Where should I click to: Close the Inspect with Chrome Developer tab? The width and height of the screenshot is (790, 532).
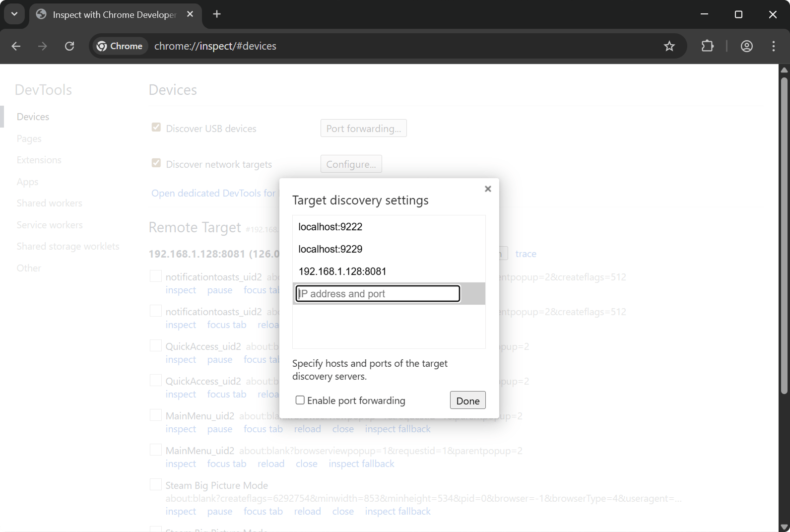tap(190, 14)
